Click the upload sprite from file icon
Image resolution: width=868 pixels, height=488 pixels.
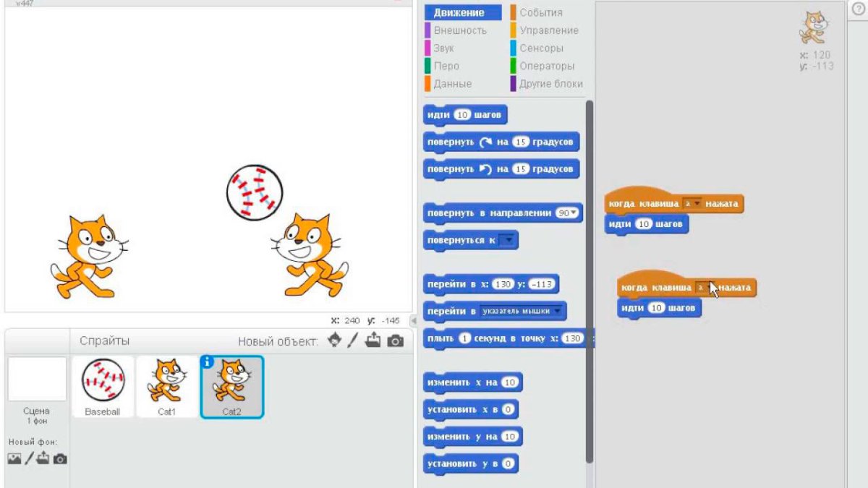pos(373,340)
